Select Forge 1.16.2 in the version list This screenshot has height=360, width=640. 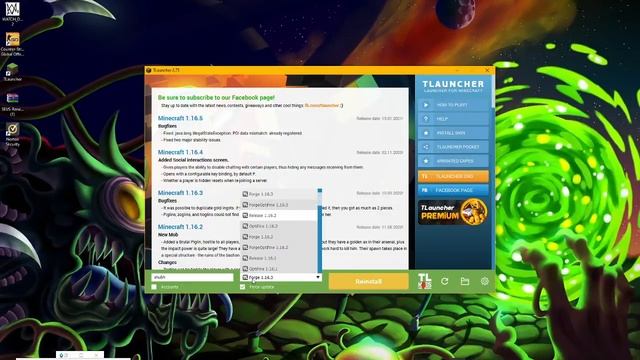(x=279, y=237)
